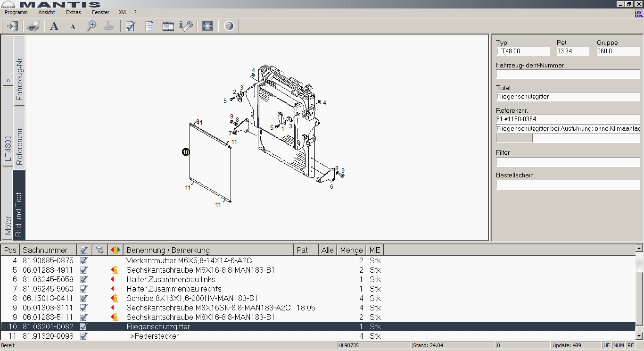Click the LEX CON logo icon
Viewport: 644px width, 351px height.
click(x=638, y=14)
